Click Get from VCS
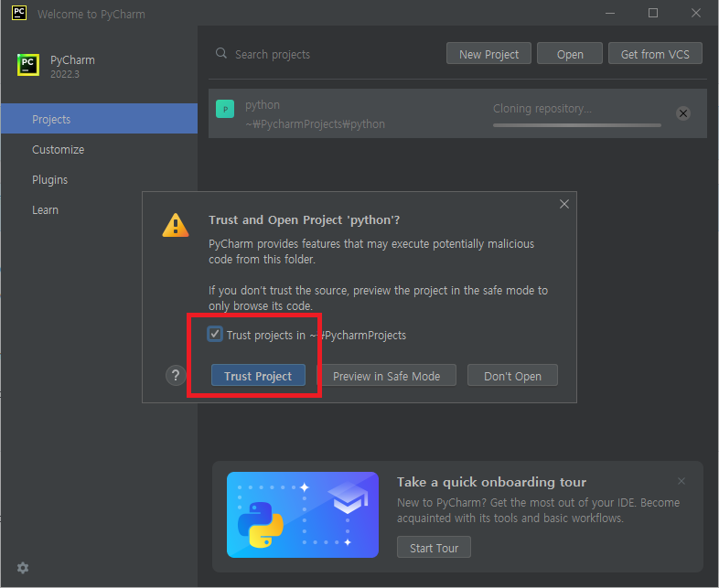 pos(655,54)
